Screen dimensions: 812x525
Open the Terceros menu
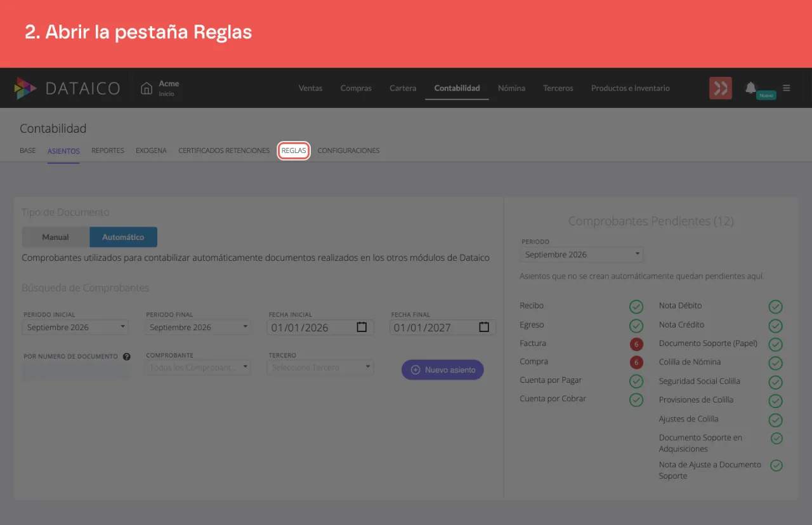[558, 88]
